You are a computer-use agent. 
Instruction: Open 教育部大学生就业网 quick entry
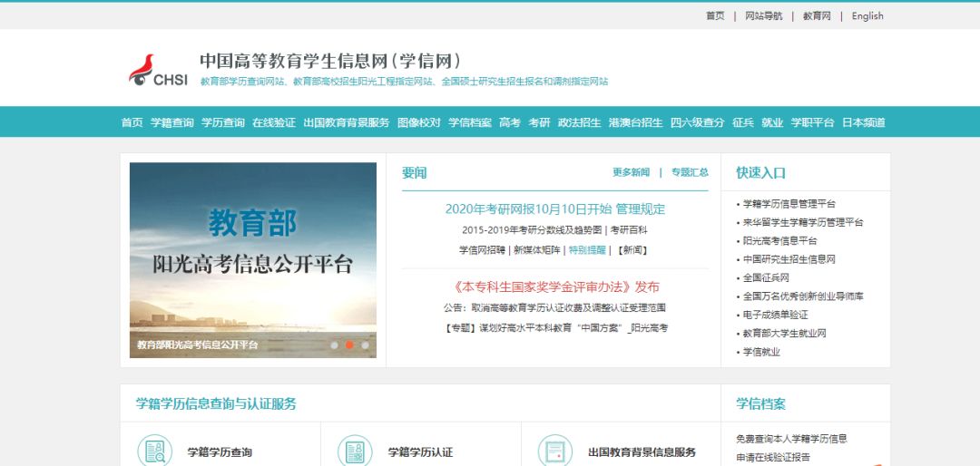[x=784, y=333]
